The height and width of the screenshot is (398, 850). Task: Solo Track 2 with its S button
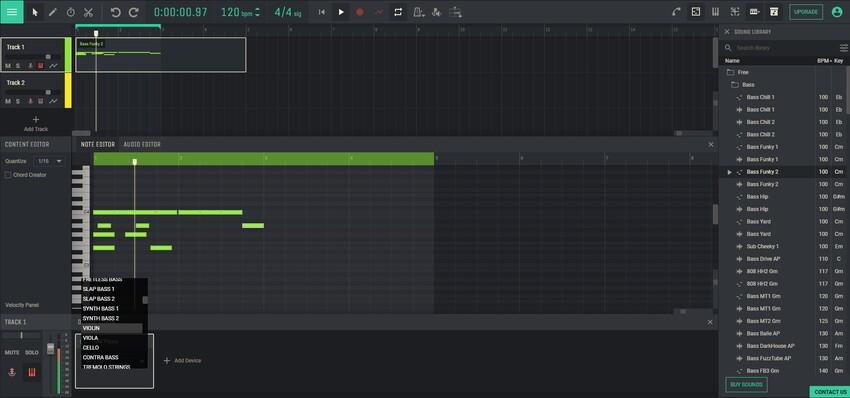point(18,101)
